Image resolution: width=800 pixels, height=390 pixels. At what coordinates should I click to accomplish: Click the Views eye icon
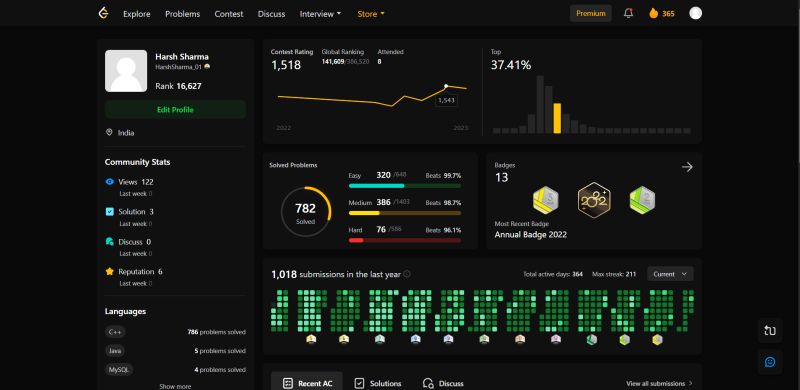(109, 182)
